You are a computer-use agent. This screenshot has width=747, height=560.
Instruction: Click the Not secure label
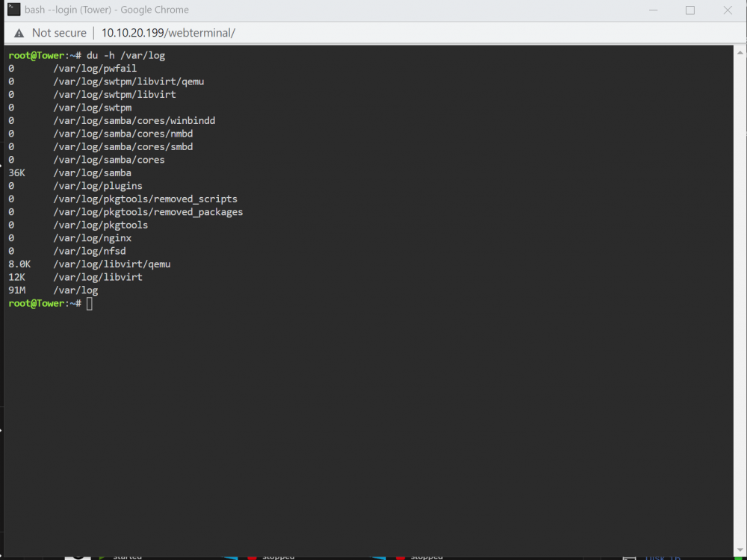pyautogui.click(x=59, y=33)
